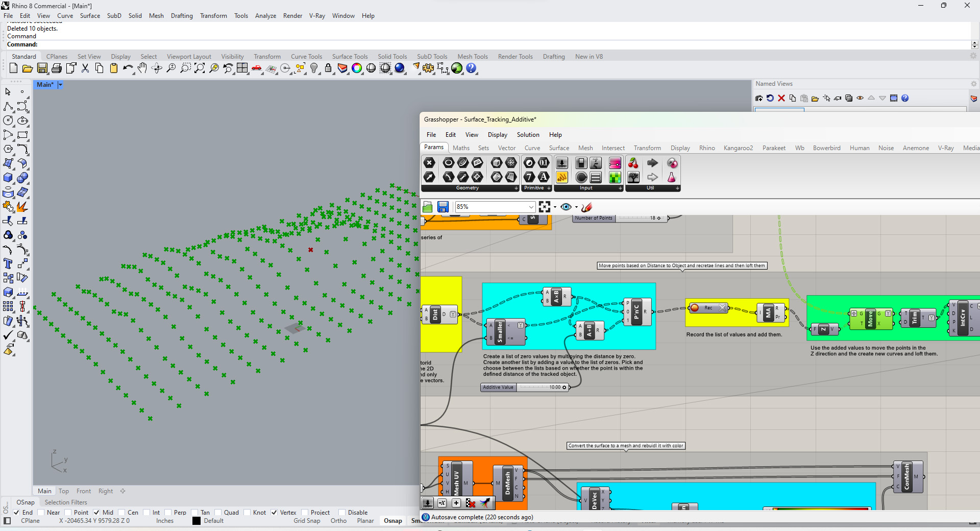
Task: Toggle Grid Snap in the status bar
Action: click(x=307, y=521)
